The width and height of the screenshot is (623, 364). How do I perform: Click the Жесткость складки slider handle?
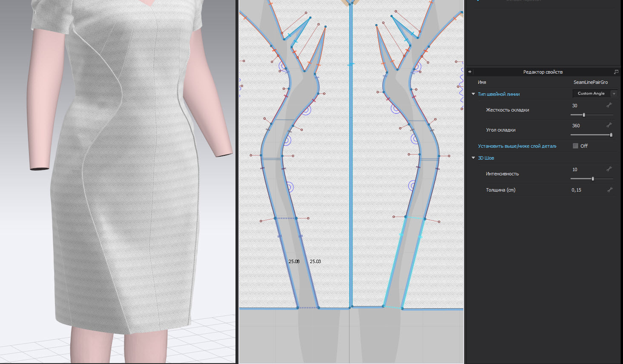(x=584, y=115)
